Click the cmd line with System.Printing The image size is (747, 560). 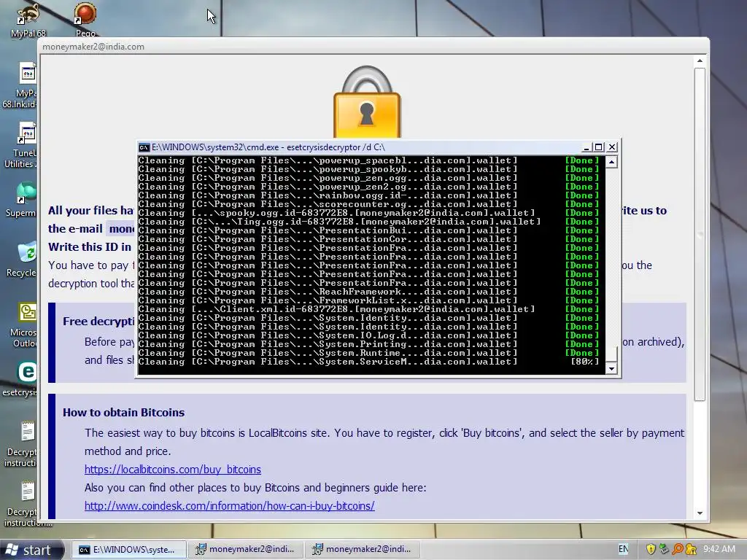coord(328,344)
